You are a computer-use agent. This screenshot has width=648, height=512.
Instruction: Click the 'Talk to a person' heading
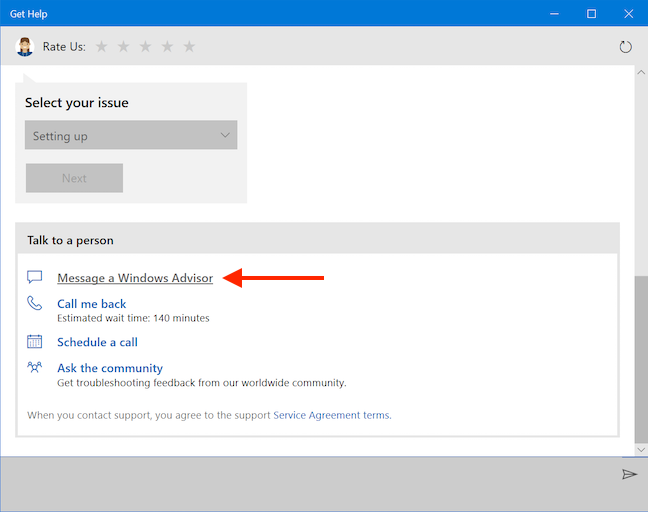pyautogui.click(x=70, y=241)
